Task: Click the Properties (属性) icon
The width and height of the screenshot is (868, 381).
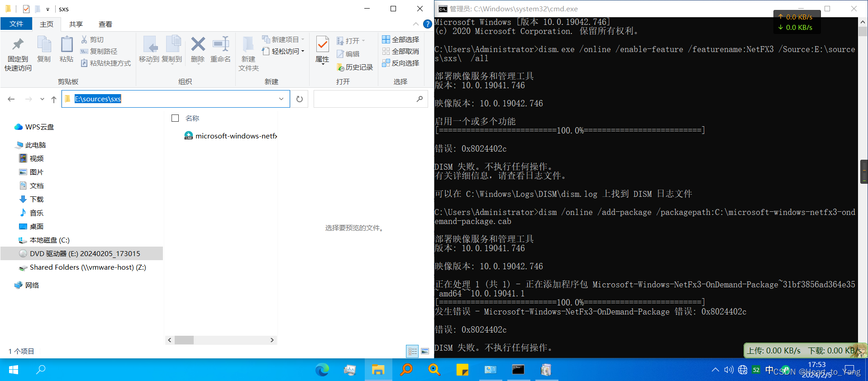Action: click(322, 50)
